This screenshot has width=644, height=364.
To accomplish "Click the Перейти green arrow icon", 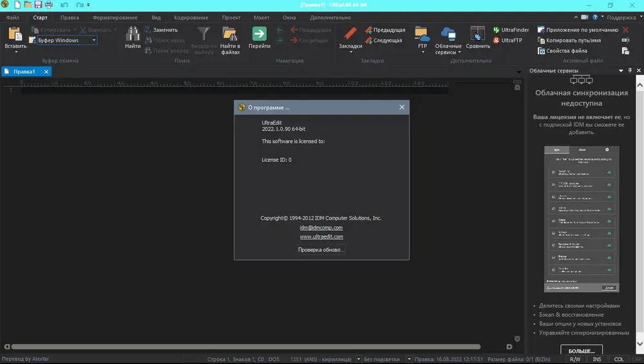I will 259,35.
